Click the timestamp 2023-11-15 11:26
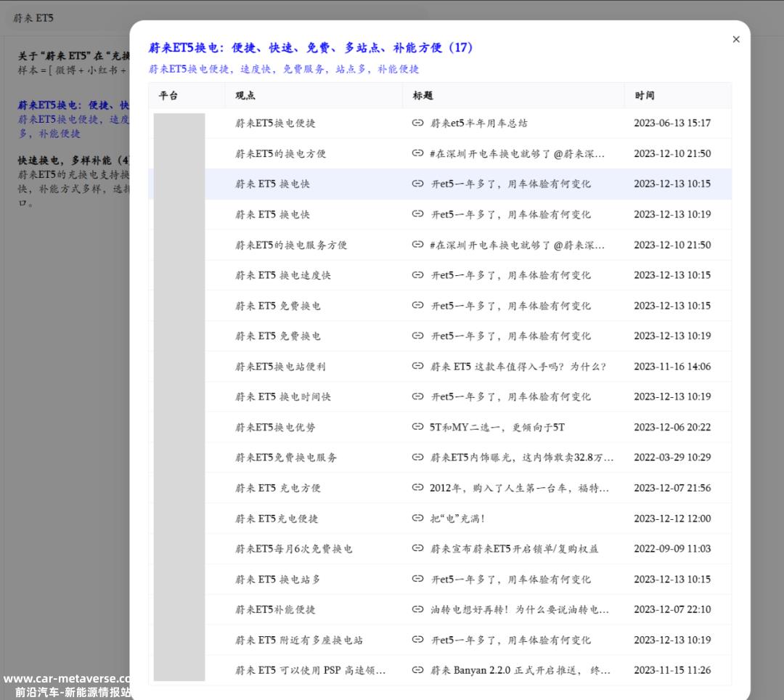The image size is (784, 700). pyautogui.click(x=672, y=670)
